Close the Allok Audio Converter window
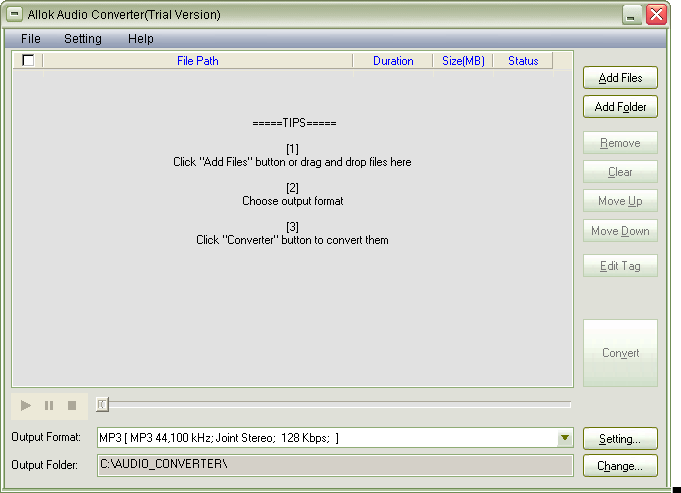Image resolution: width=681 pixels, height=493 pixels. 656,15
